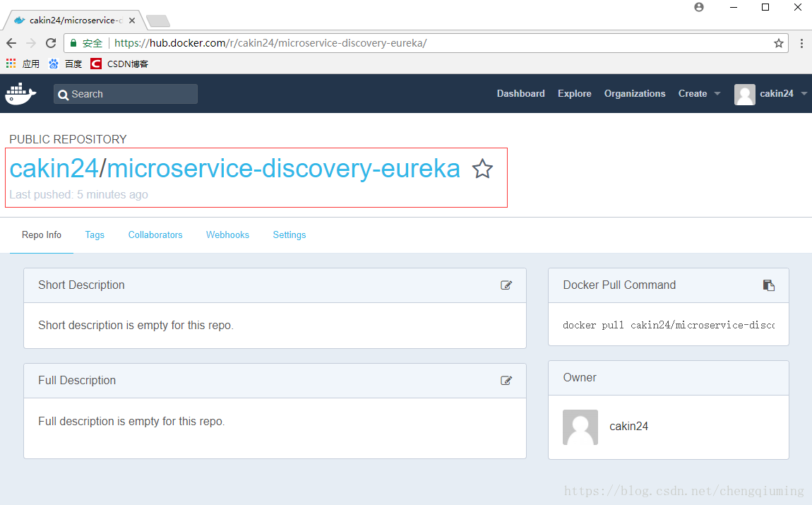Copy the Docker Pull Command

pyautogui.click(x=768, y=285)
